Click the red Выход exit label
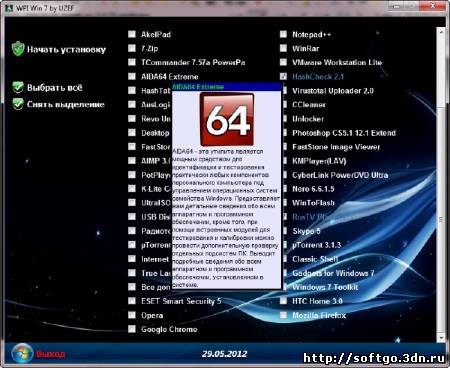This screenshot has height=368, width=450. click(51, 354)
